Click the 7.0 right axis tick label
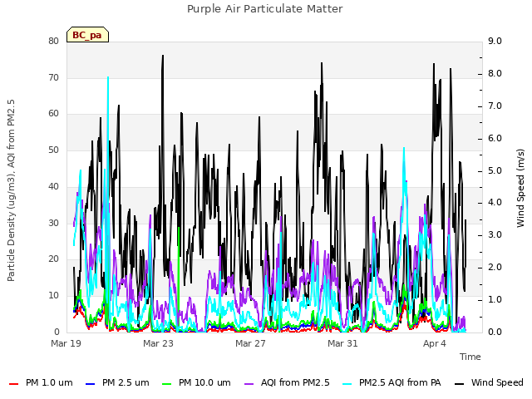Viewport: 532px width, 399px height. [495, 106]
